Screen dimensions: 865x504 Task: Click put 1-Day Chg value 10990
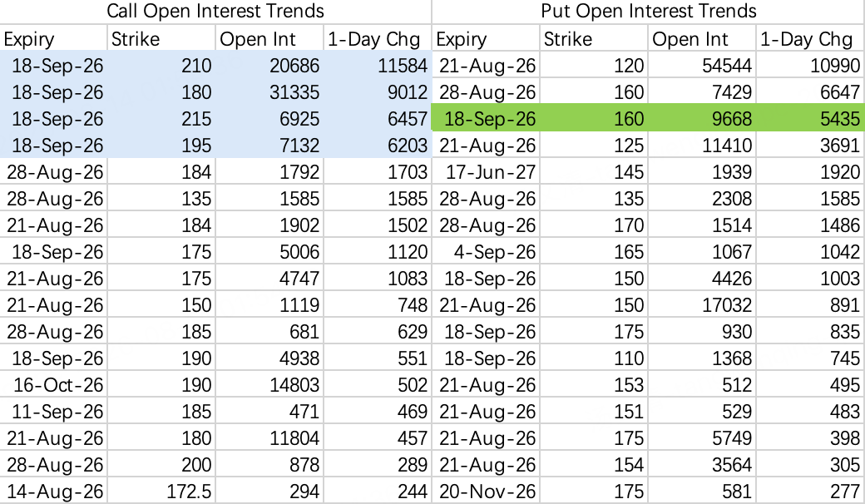point(810,65)
